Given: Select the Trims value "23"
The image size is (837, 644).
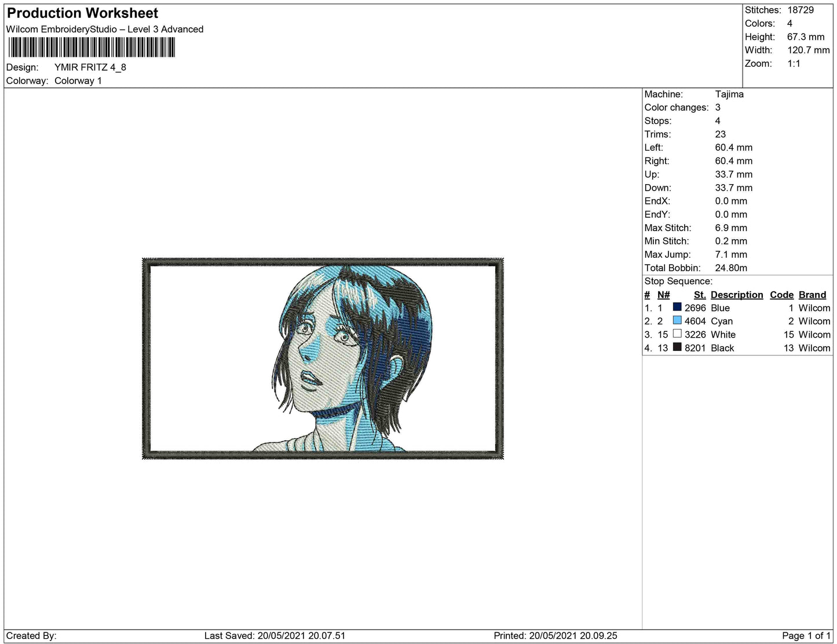Looking at the screenshot, I should point(721,134).
